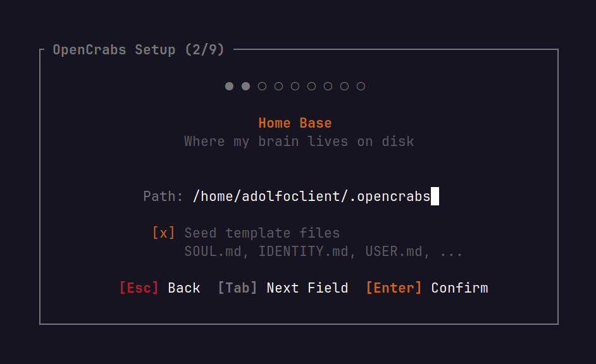This screenshot has height=364, width=596.
Task: Toggle the Seed template files checkbox
Action: pyautogui.click(x=163, y=233)
